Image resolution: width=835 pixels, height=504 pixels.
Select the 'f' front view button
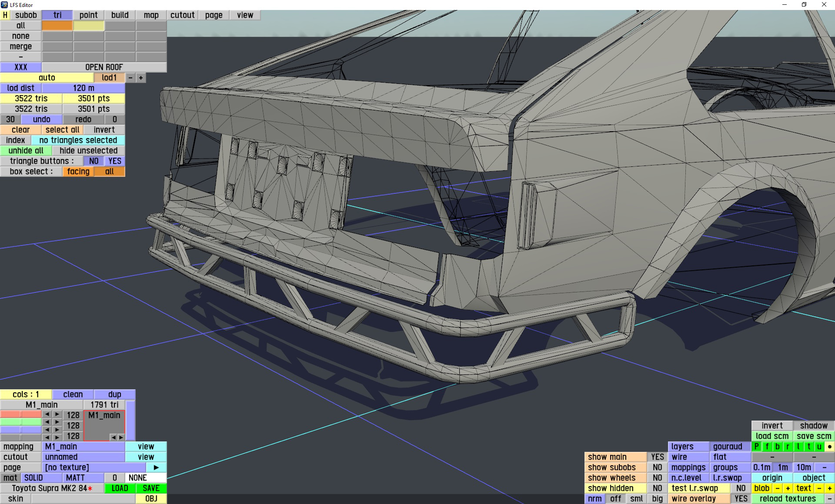coord(767,447)
